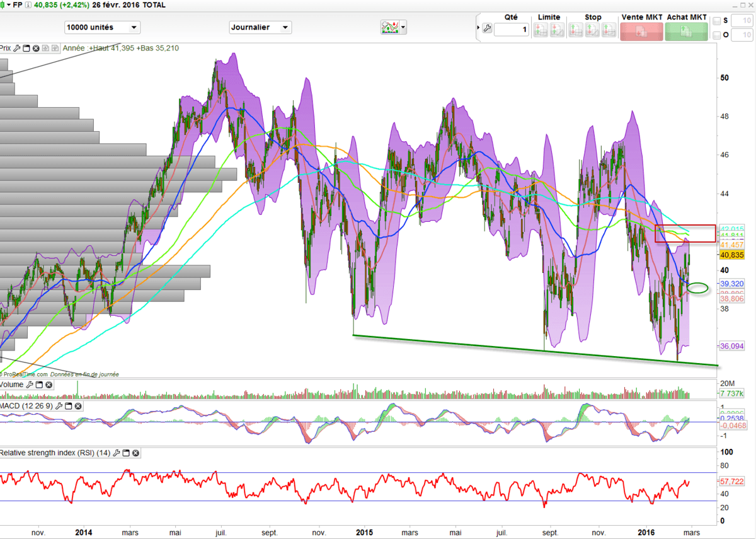Click the Vente MKT sell button
The image size is (756, 539).
[x=641, y=32]
